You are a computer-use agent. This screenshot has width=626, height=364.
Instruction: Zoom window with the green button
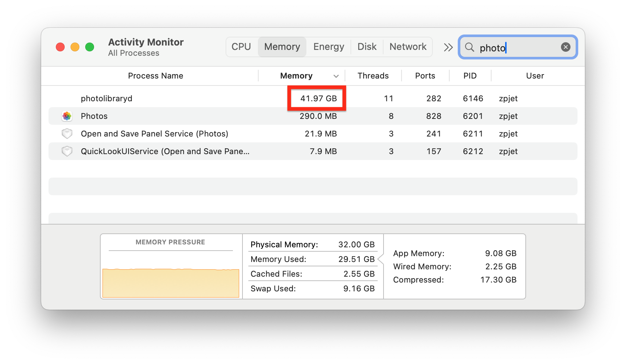[90, 47]
